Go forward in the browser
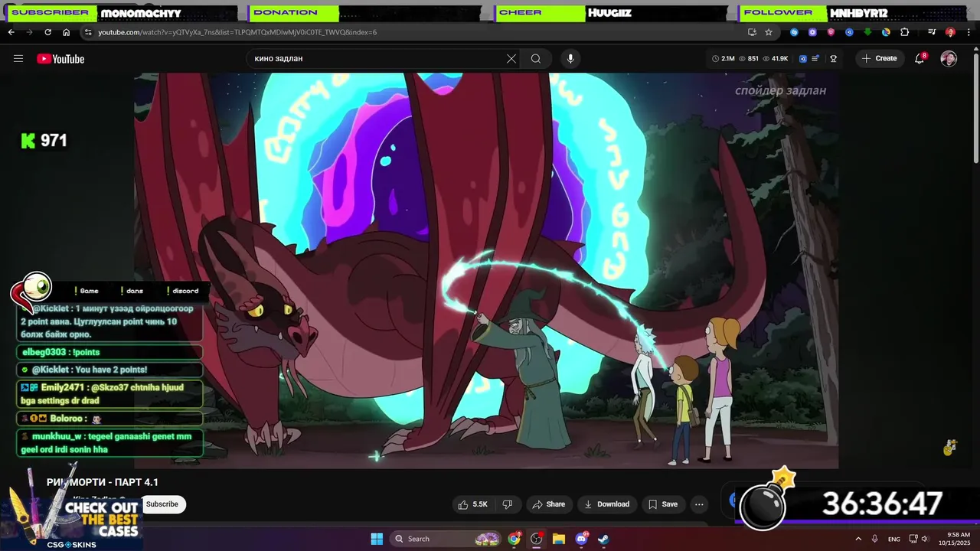Image resolution: width=980 pixels, height=551 pixels. click(29, 32)
